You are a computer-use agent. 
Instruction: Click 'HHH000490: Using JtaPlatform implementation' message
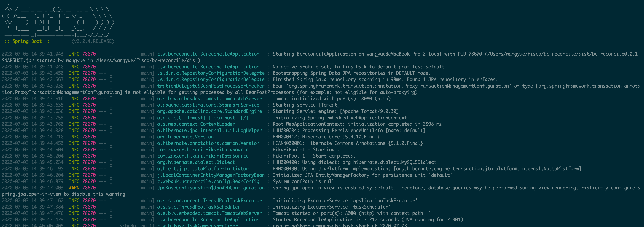coord(426,169)
